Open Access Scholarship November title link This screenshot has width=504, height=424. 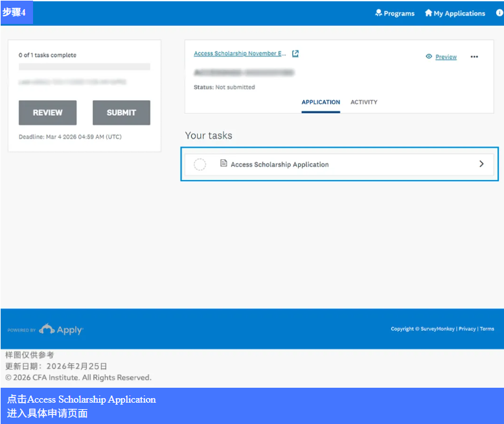click(240, 54)
